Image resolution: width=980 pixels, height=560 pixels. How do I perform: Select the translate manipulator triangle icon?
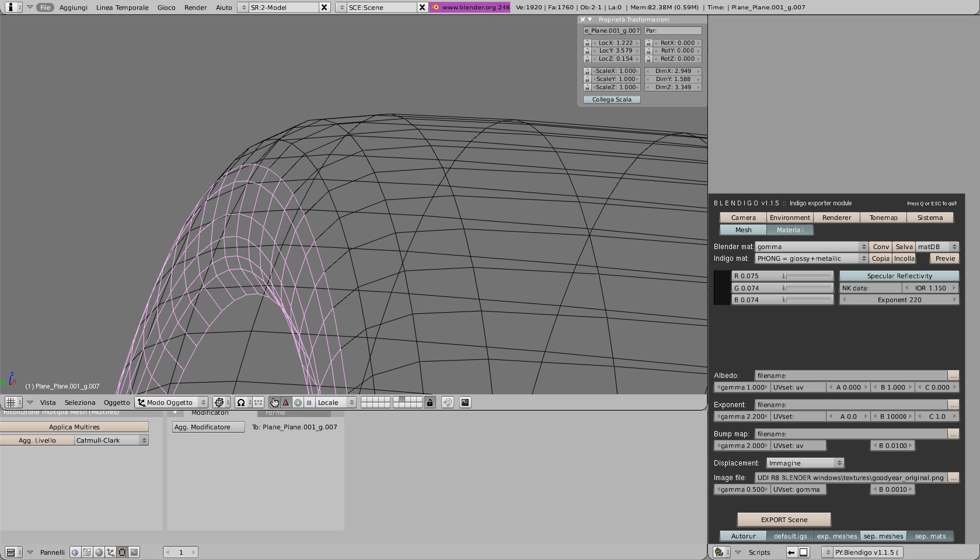[285, 402]
